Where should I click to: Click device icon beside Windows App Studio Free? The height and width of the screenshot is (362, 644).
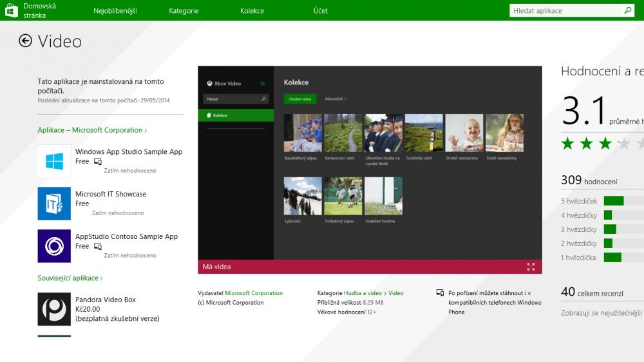(x=98, y=162)
